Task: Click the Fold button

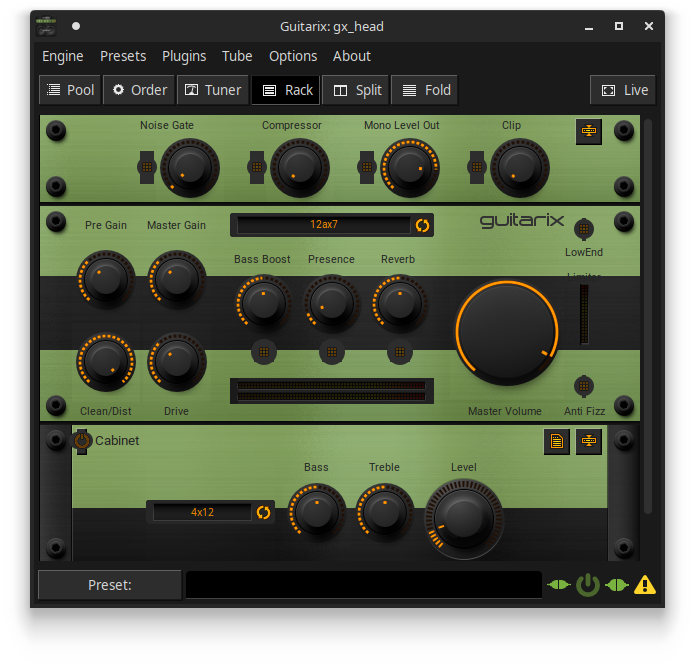Action: click(425, 90)
